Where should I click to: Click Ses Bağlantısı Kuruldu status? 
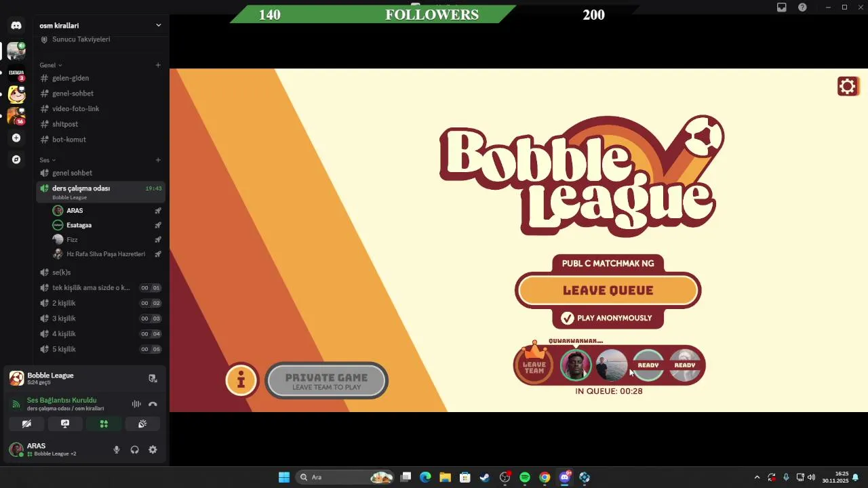[62, 400]
